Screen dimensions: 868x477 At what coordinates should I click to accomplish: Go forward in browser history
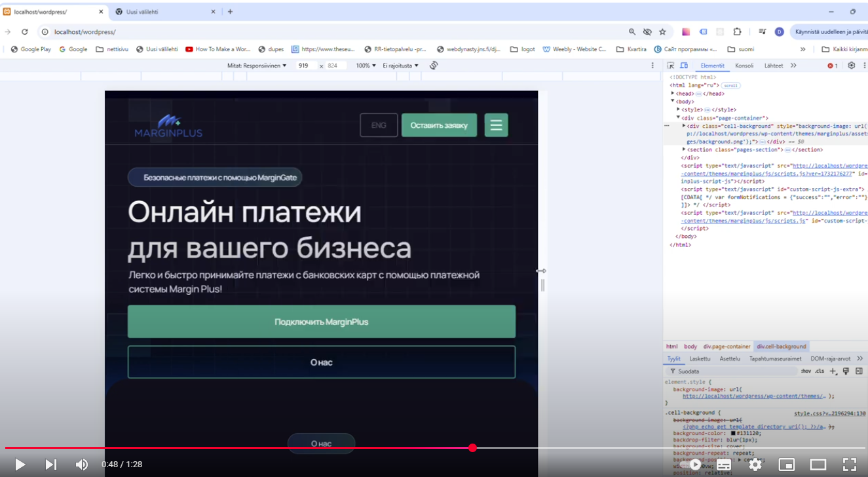pyautogui.click(x=8, y=31)
